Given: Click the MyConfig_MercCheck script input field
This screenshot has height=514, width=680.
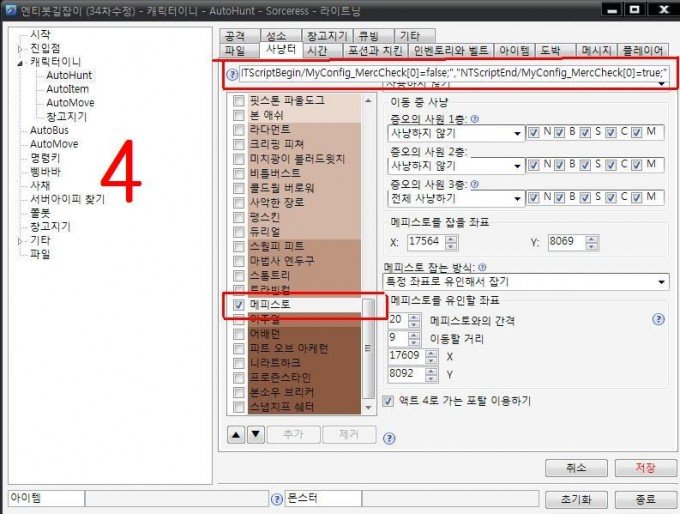Looking at the screenshot, I should 454,73.
